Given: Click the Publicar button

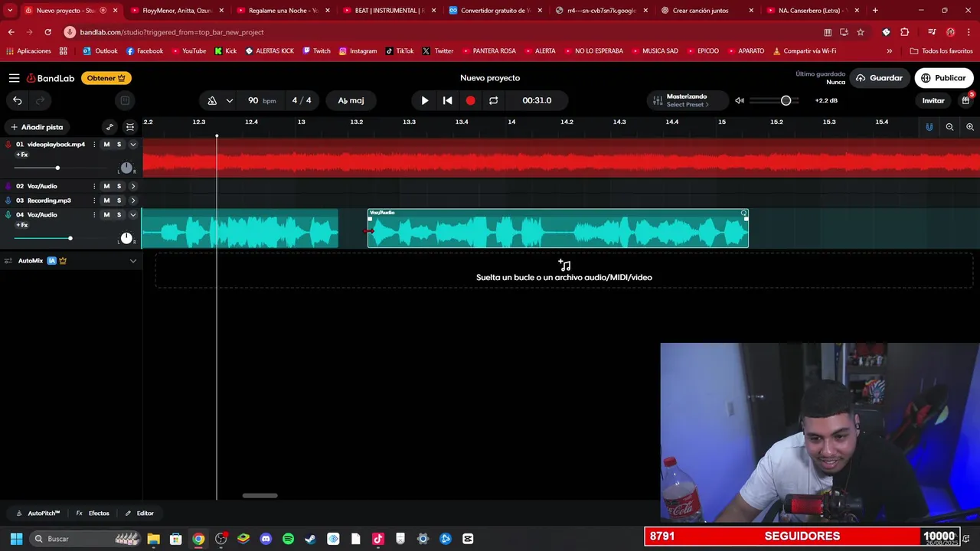Looking at the screenshot, I should [x=943, y=78].
